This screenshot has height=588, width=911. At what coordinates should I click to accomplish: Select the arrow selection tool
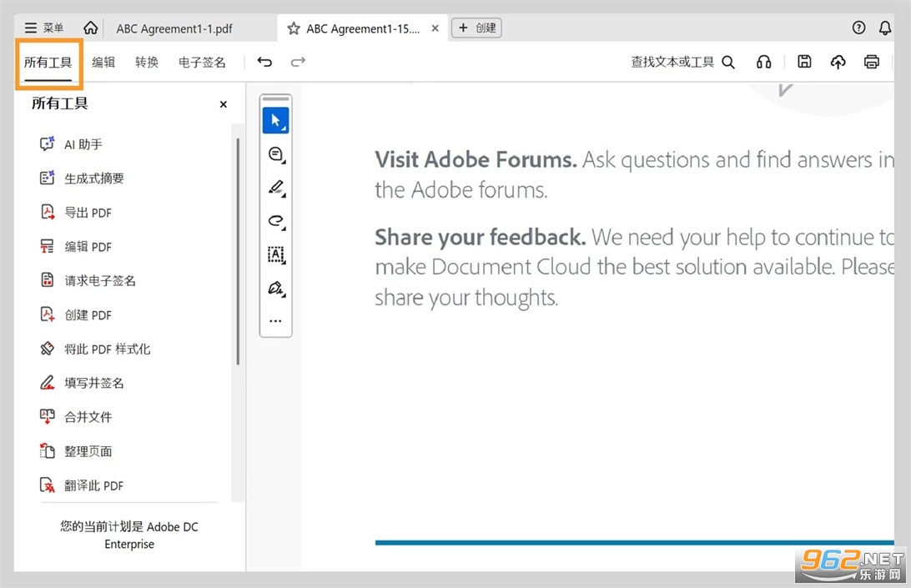pyautogui.click(x=275, y=121)
